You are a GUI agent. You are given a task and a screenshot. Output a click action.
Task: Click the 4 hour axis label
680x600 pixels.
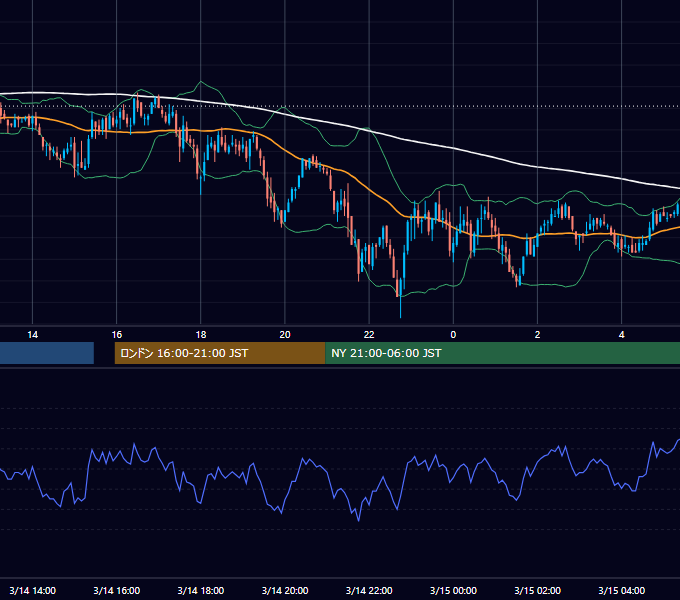pos(621,335)
